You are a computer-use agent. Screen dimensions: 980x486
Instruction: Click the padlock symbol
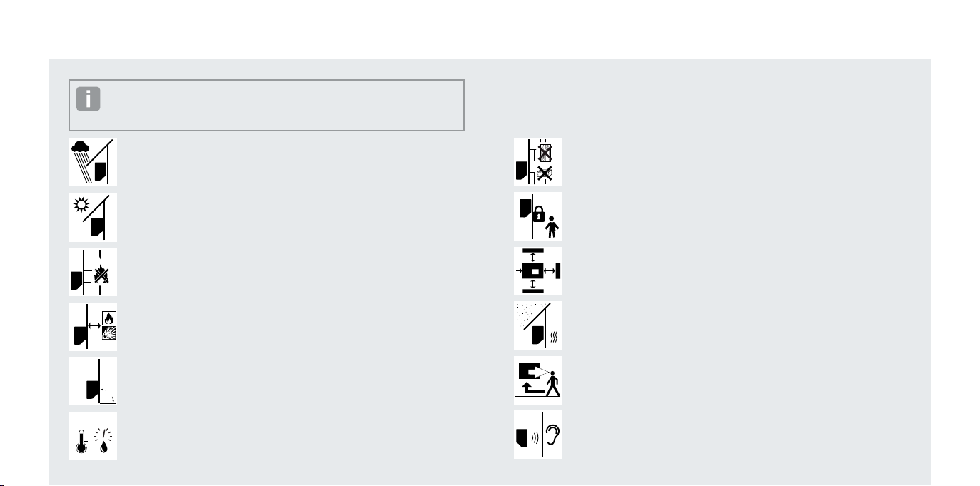tap(540, 213)
